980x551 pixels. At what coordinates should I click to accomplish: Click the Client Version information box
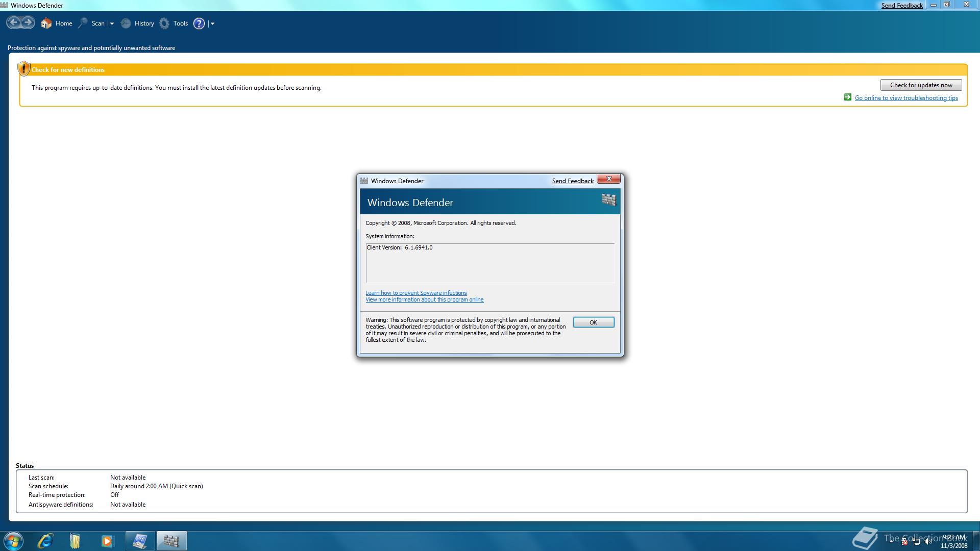point(490,263)
